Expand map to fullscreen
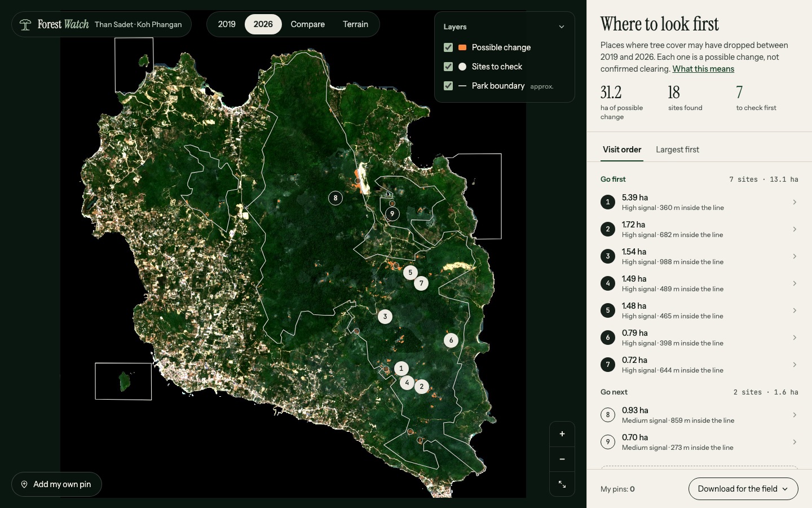Viewport: 812px width, 508px height. pos(562,484)
